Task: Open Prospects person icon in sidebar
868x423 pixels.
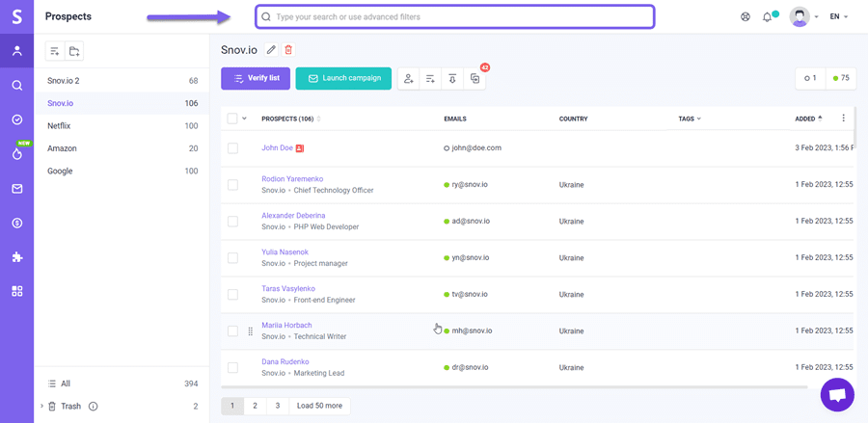Action: pyautogui.click(x=17, y=51)
